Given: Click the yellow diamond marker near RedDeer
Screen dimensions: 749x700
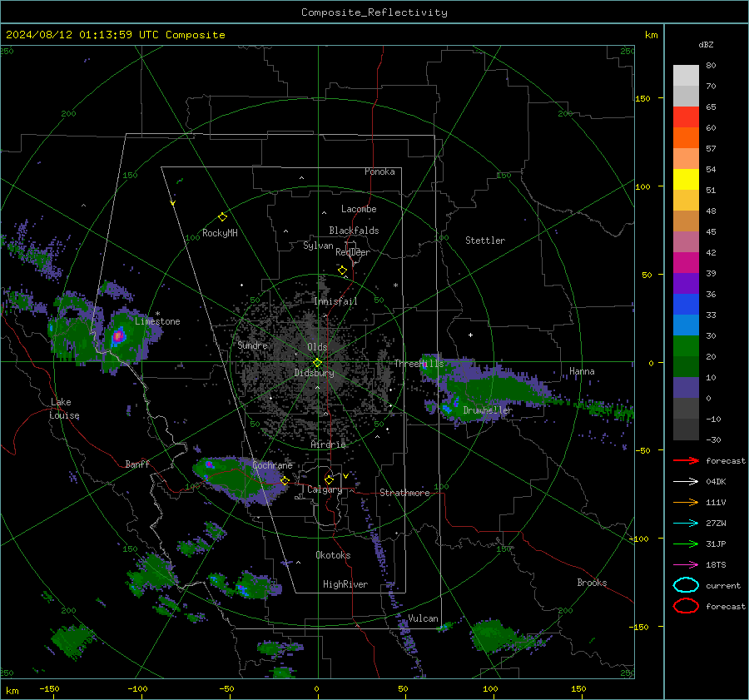Looking at the screenshot, I should pos(342,271).
